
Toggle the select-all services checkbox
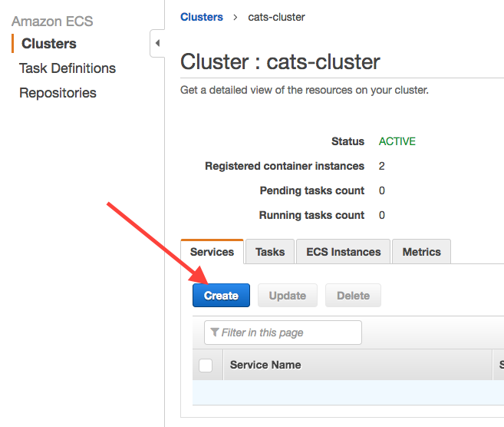pyautogui.click(x=206, y=366)
